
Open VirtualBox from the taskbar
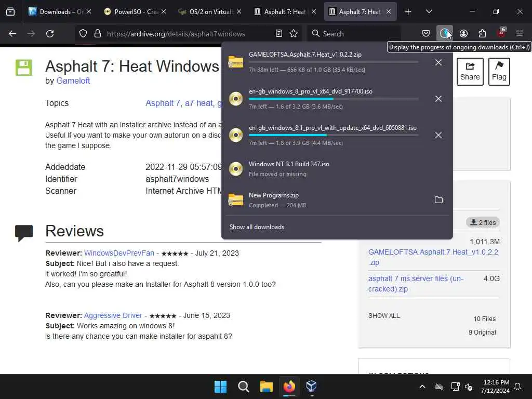tap(311, 387)
